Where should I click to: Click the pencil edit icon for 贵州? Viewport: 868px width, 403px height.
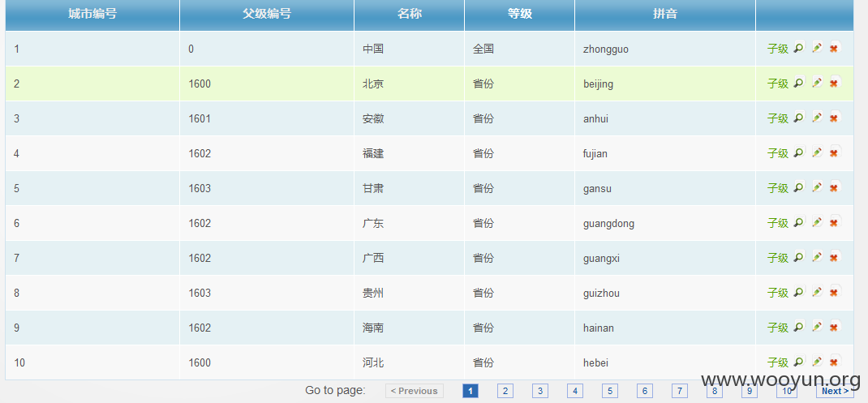817,292
